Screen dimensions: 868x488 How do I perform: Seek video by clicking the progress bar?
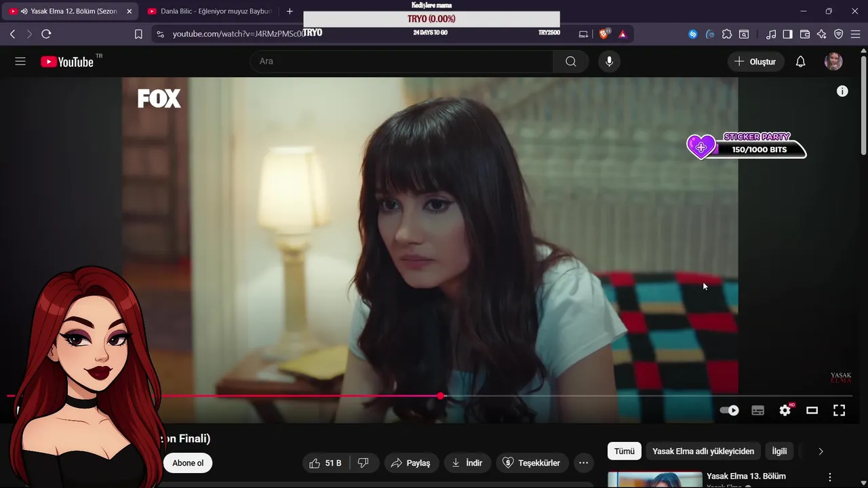tap(429, 396)
